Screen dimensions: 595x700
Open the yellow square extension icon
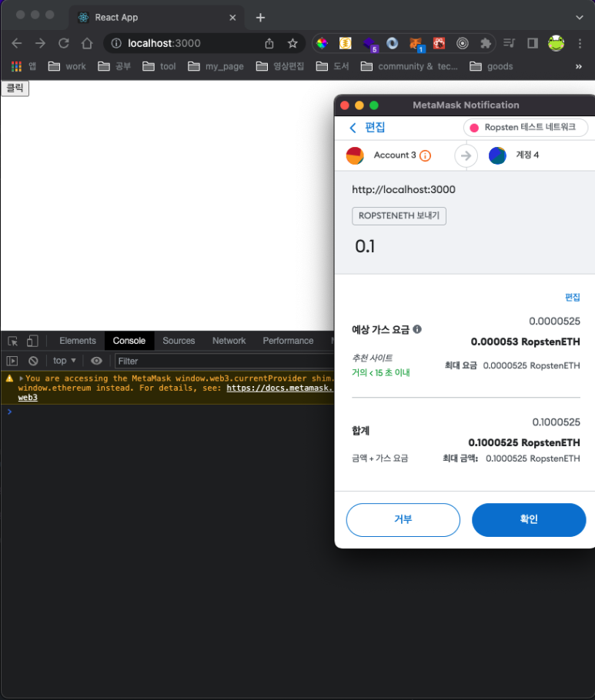(x=346, y=43)
